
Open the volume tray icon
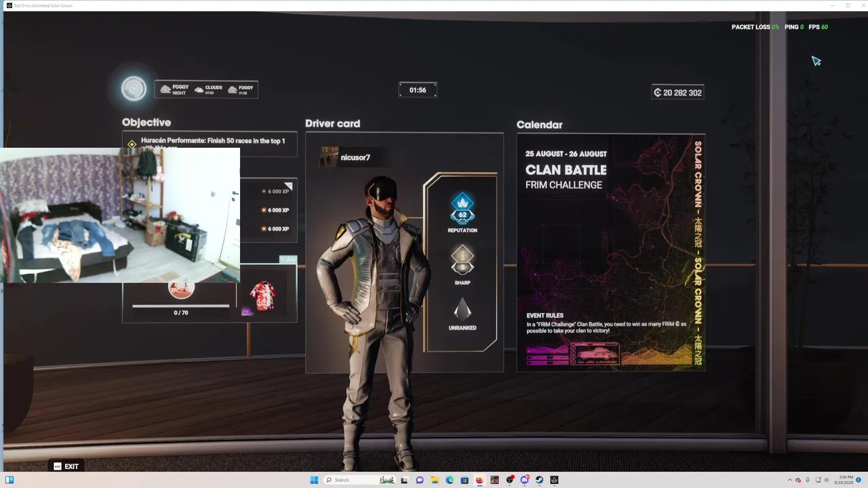click(826, 480)
